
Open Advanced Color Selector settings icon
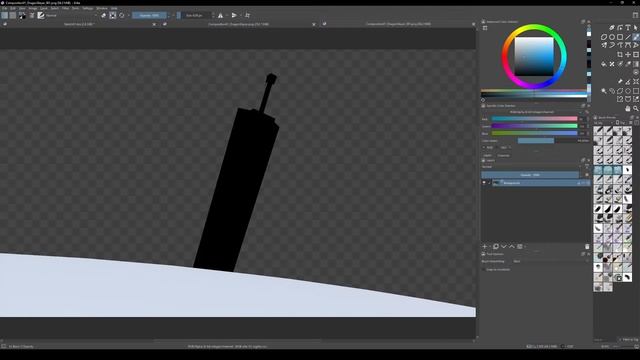pos(485,28)
